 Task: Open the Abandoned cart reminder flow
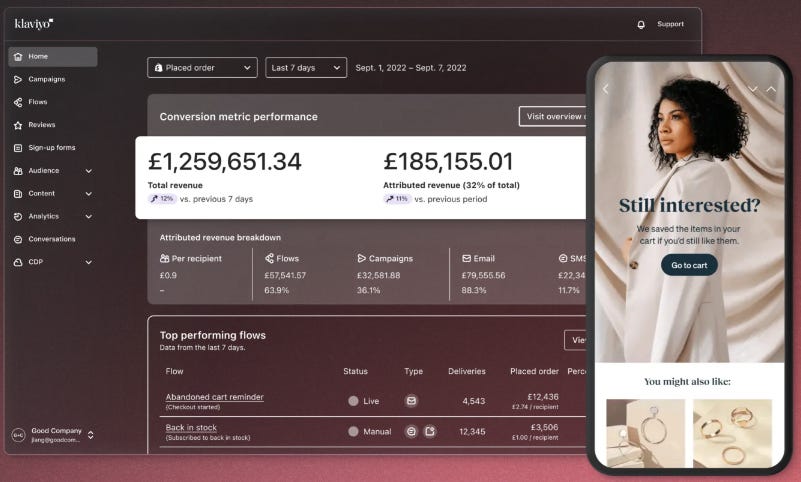point(215,397)
